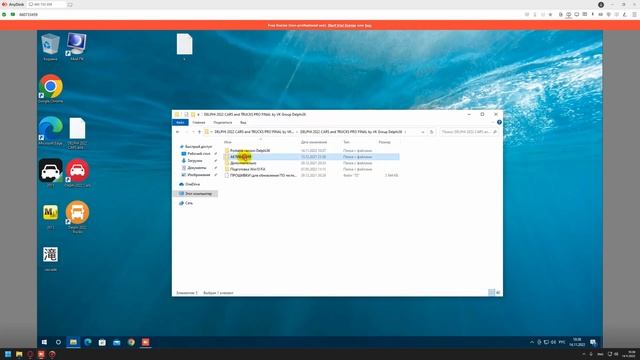Open the remote taskbar search circle
This screenshot has width=640, height=360.
[x=58, y=342]
